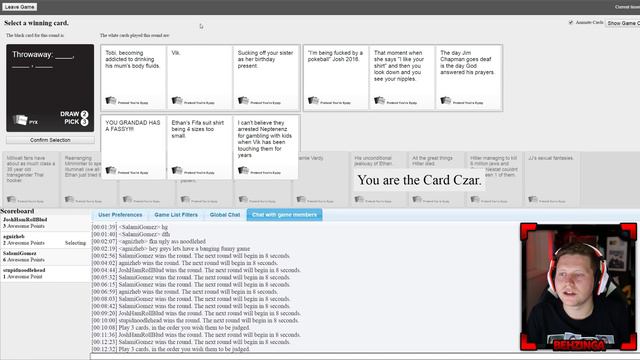Choose 'Ethan's Fifa suit shirt' card
Viewport: 640px width, 360px height.
[200, 147]
